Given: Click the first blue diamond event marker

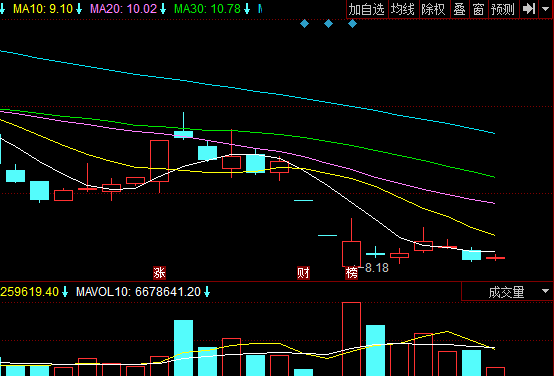Looking at the screenshot, I should click(x=304, y=24).
